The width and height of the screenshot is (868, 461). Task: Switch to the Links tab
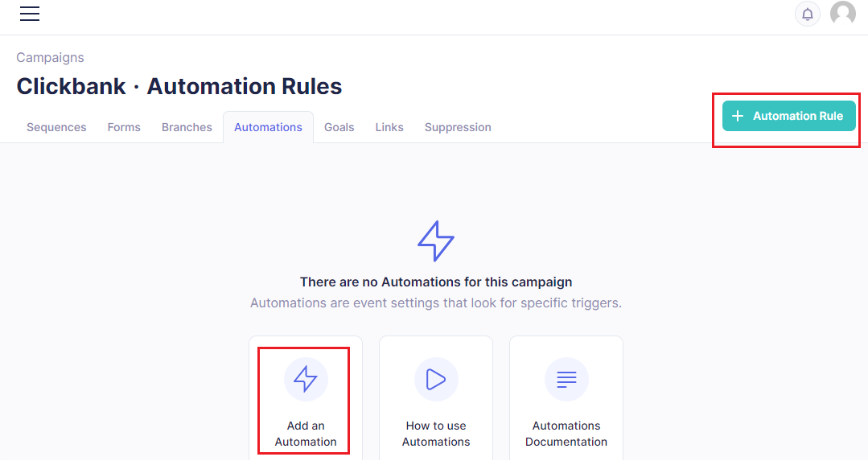[x=389, y=127]
